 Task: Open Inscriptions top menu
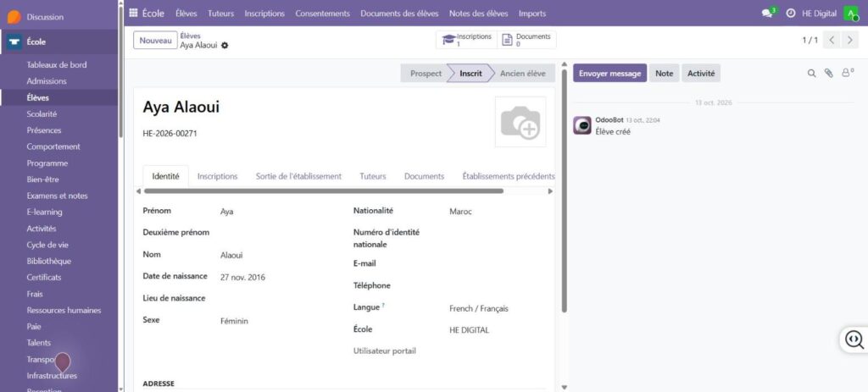click(x=264, y=14)
